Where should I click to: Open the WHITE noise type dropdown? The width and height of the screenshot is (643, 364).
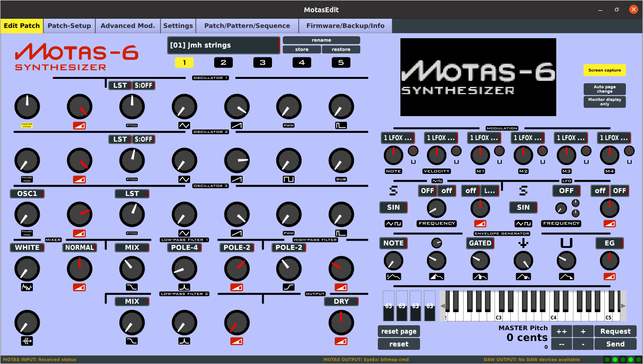tap(27, 247)
